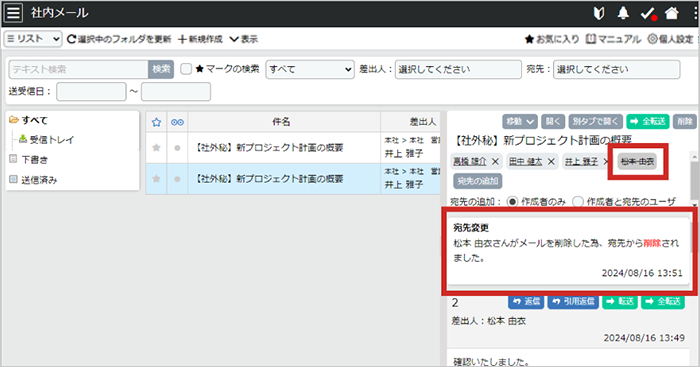Image resolution: width=700 pixels, height=367 pixels.
Task: Enable the ★マークの検索 checkbox
Action: point(186,69)
